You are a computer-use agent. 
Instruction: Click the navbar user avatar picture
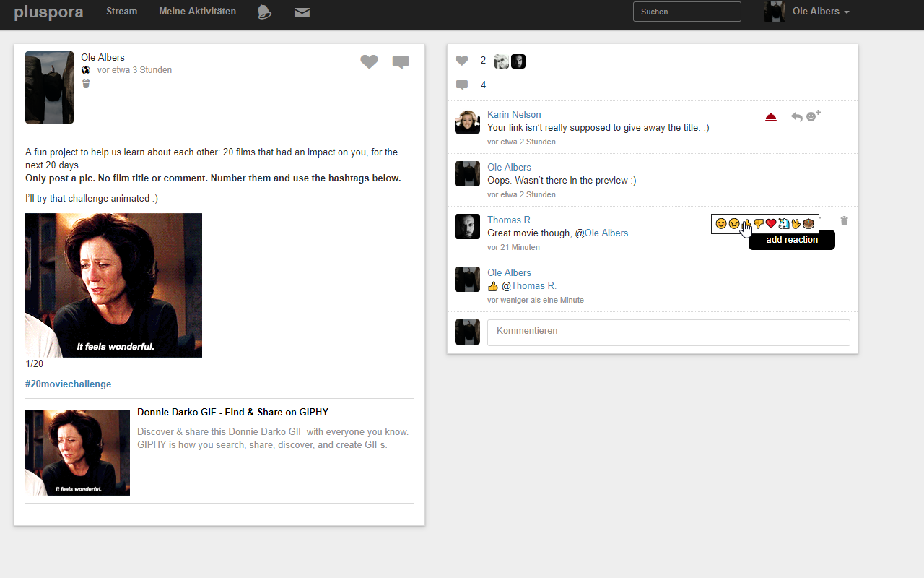(774, 12)
